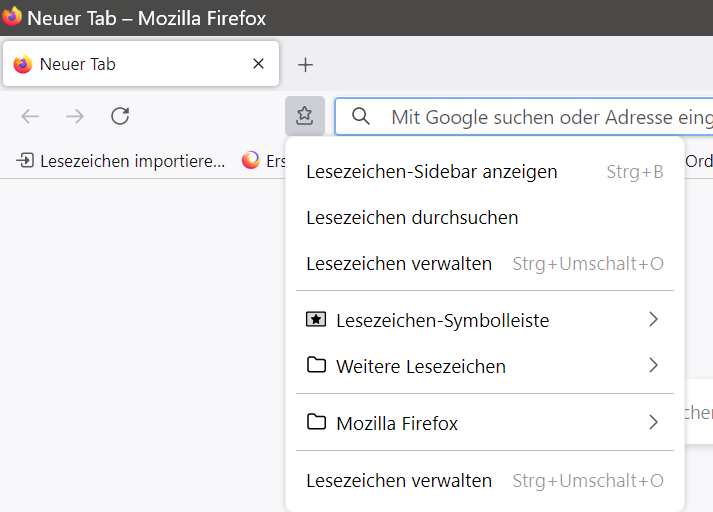The width and height of the screenshot is (713, 512).
Task: Click the bookmarks menu star button
Action: click(305, 116)
